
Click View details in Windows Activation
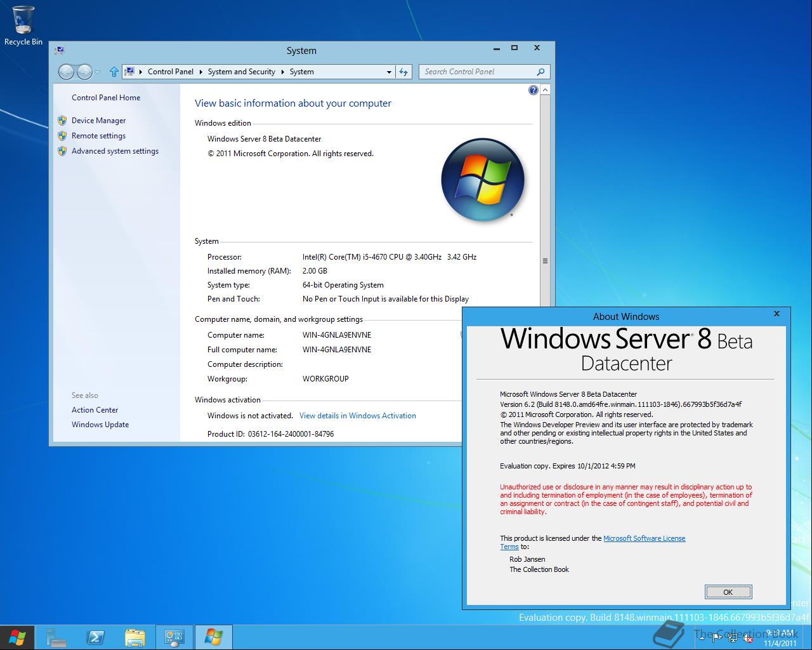click(358, 416)
